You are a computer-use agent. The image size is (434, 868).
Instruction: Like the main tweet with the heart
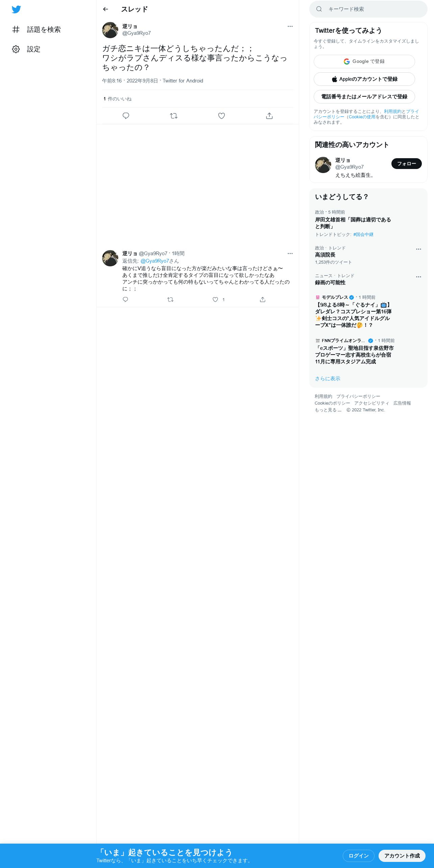pos(221,116)
